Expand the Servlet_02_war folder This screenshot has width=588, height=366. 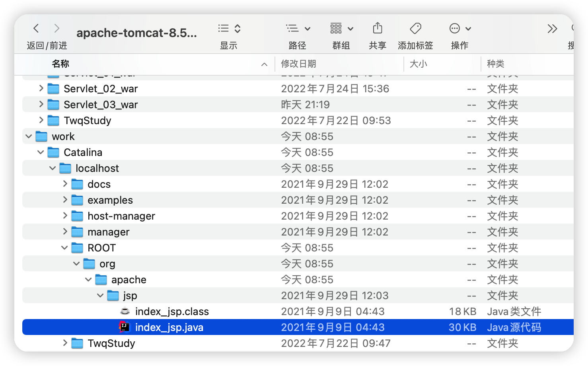[x=41, y=88]
